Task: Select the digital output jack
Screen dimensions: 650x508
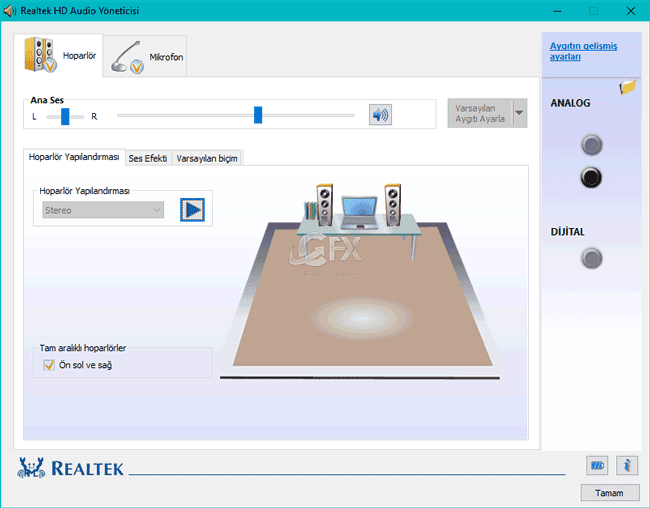Action: point(592,258)
